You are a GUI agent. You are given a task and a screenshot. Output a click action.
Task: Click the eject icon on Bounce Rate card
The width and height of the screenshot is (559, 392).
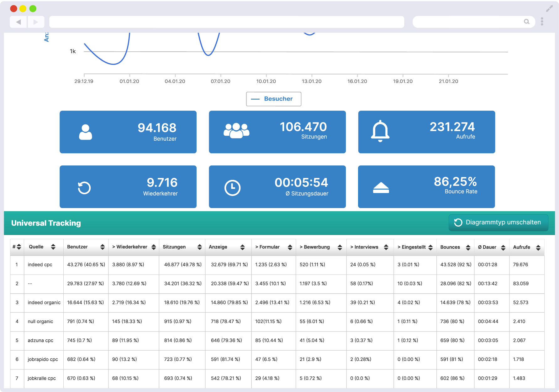381,187
